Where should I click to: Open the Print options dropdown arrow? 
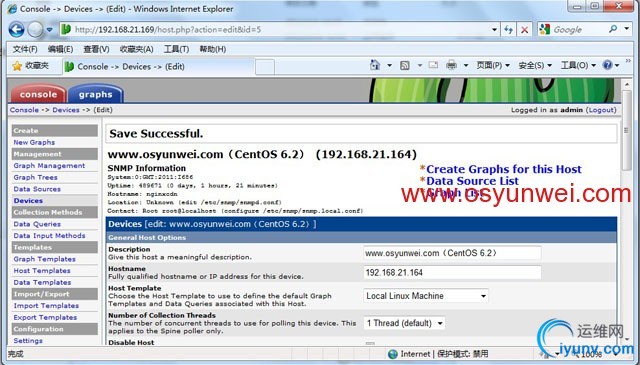pyautogui.click(x=466, y=65)
